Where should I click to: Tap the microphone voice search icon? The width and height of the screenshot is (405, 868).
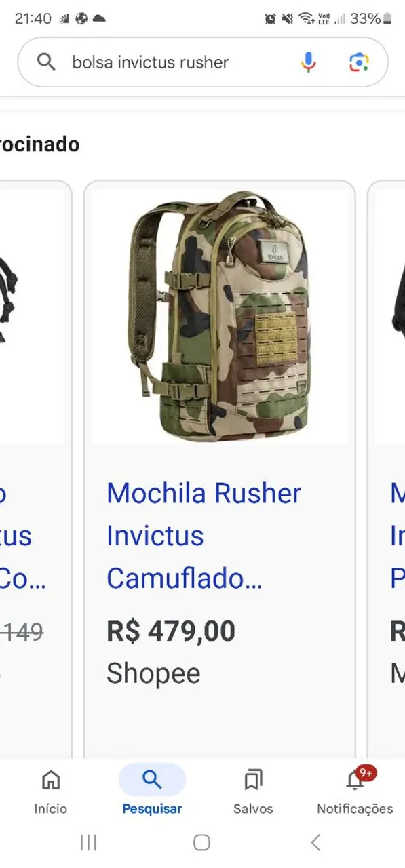(x=308, y=62)
